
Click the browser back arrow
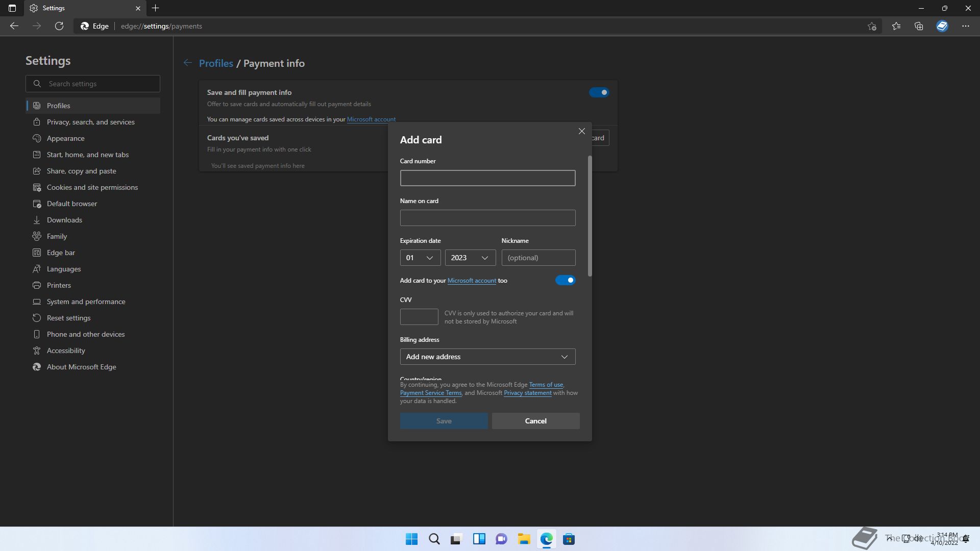[x=14, y=26]
